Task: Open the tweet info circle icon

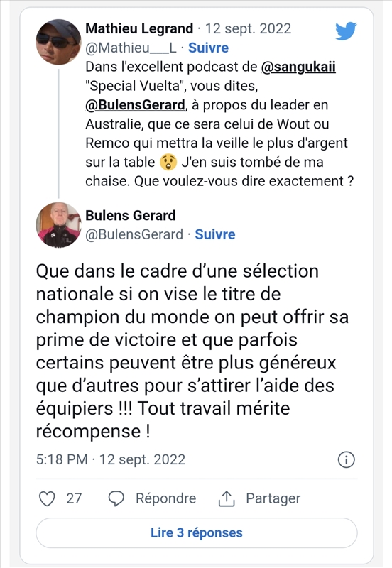Action: tap(346, 459)
